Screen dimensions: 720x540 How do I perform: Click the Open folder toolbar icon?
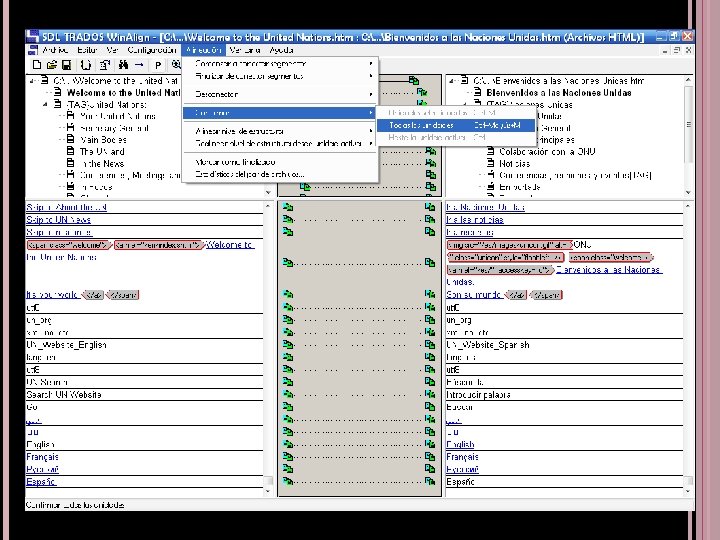[x=52, y=65]
